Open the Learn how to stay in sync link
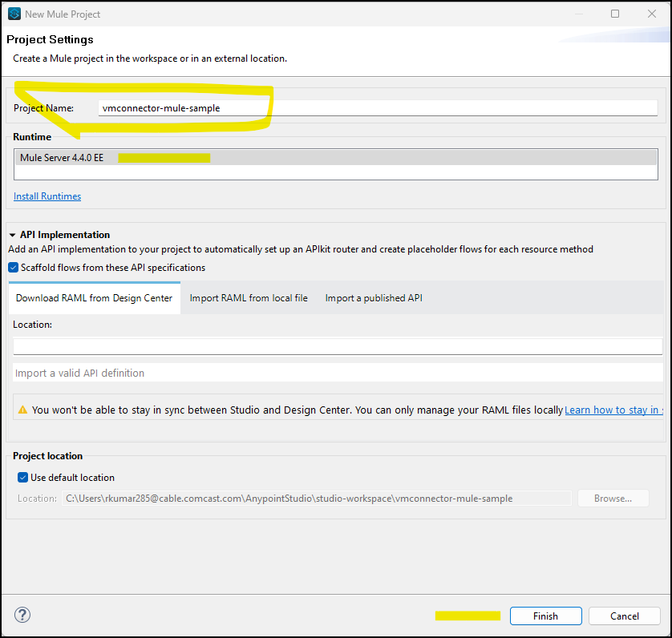Image resolution: width=672 pixels, height=638 pixels. (613, 410)
